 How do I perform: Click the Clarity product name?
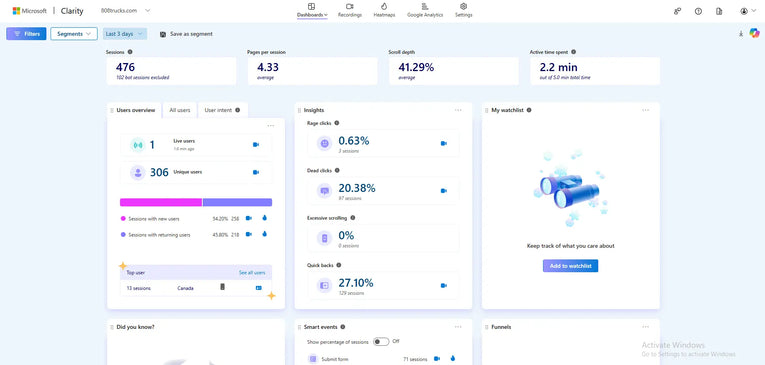tap(72, 11)
